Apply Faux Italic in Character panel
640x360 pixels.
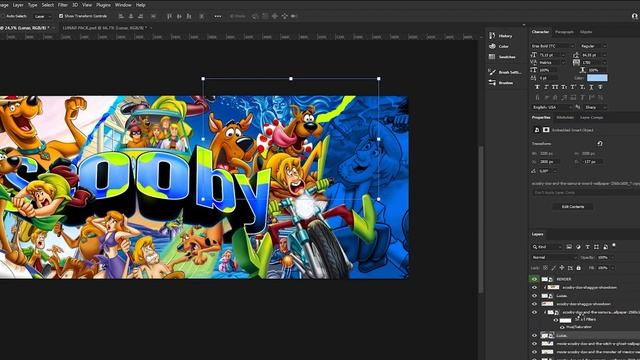(546, 87)
